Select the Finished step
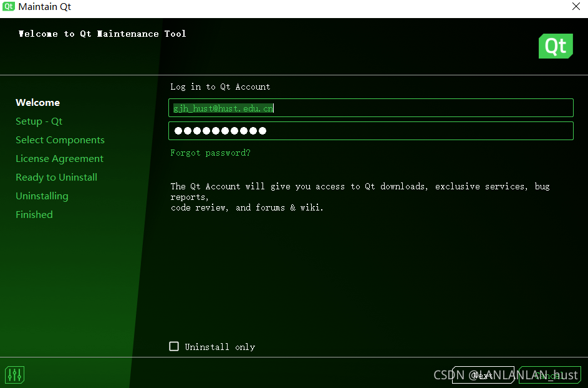Viewport: 588px width, 388px height. tap(34, 215)
